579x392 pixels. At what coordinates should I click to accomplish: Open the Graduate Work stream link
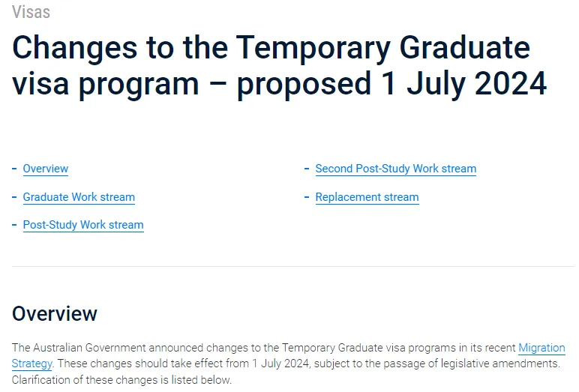pos(79,197)
